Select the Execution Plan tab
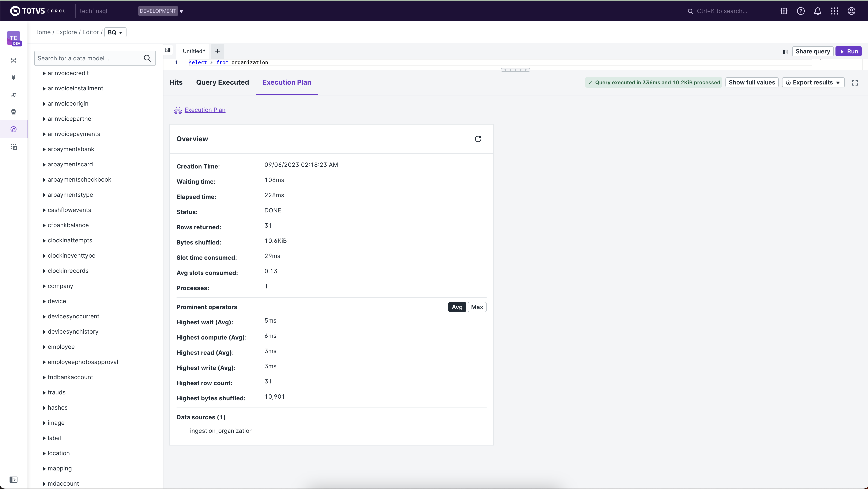 (x=287, y=83)
